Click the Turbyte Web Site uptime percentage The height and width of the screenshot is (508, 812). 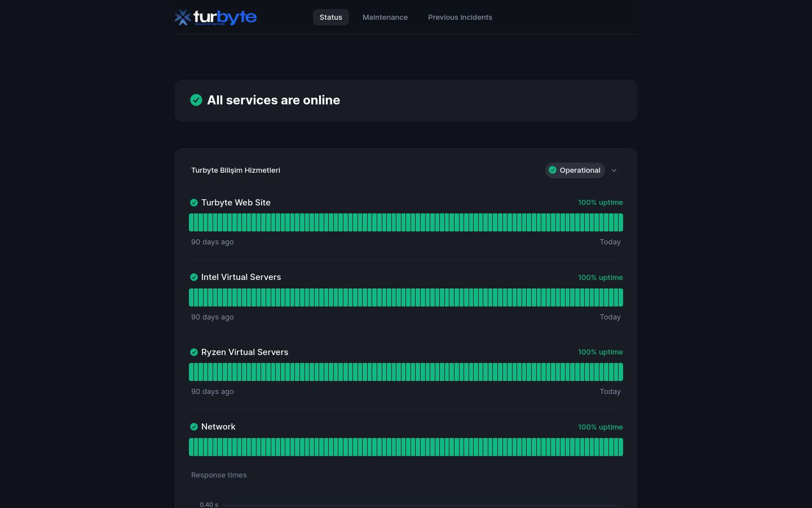point(601,203)
